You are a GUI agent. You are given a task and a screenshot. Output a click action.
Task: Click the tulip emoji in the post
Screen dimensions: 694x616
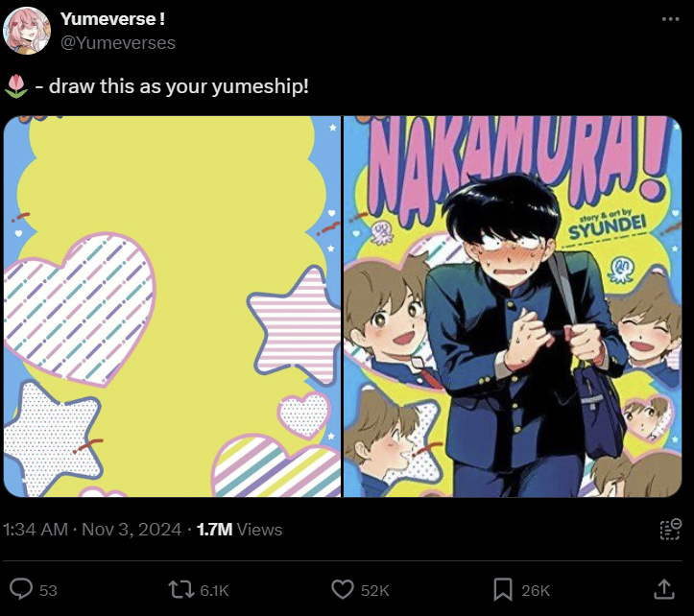(x=14, y=86)
